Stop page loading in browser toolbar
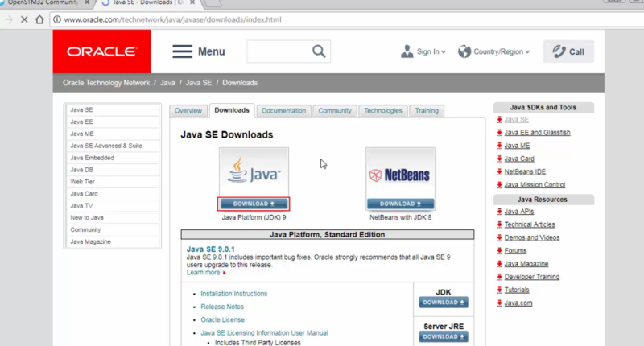This screenshot has width=644, height=346. click(24, 19)
